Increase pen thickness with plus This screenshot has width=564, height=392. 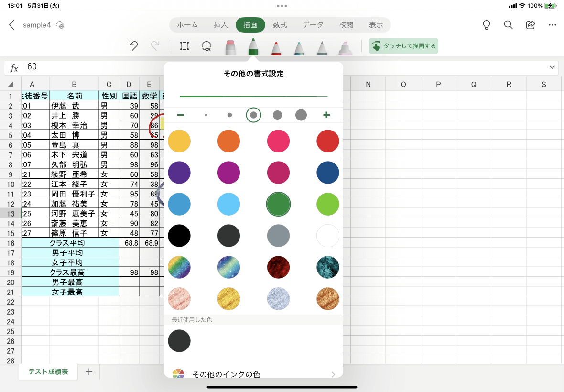tap(326, 115)
